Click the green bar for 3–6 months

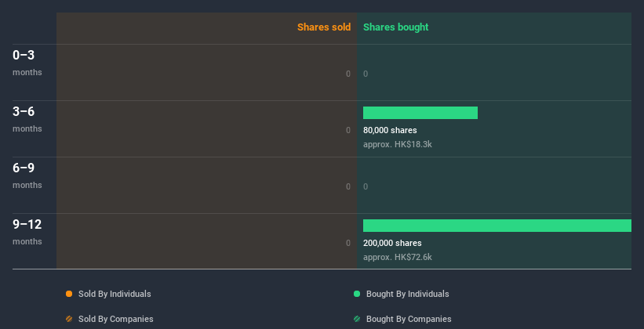coord(420,113)
